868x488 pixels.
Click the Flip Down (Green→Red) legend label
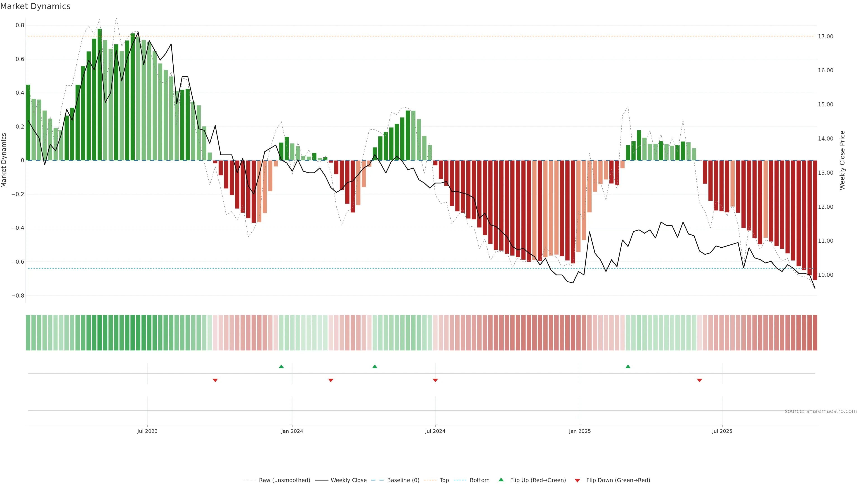(x=618, y=480)
